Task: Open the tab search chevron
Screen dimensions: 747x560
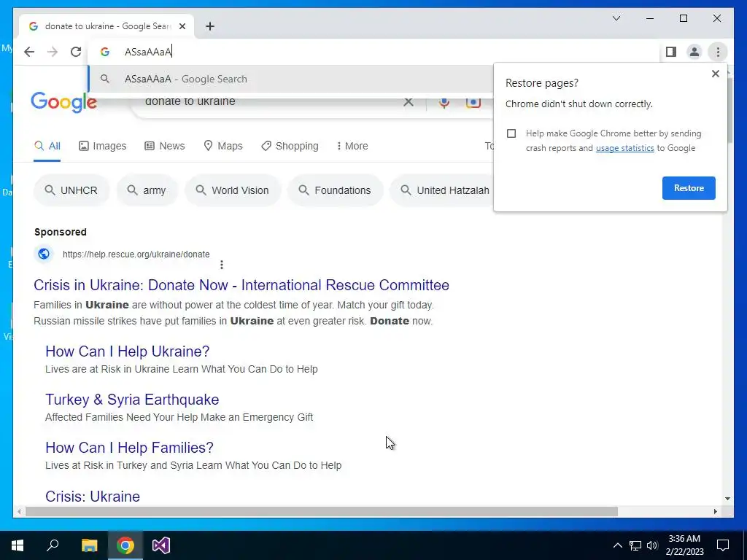Action: [616, 18]
